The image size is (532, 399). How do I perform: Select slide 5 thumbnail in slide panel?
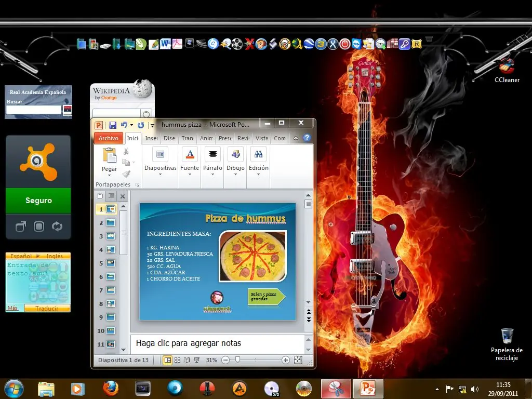pyautogui.click(x=110, y=263)
